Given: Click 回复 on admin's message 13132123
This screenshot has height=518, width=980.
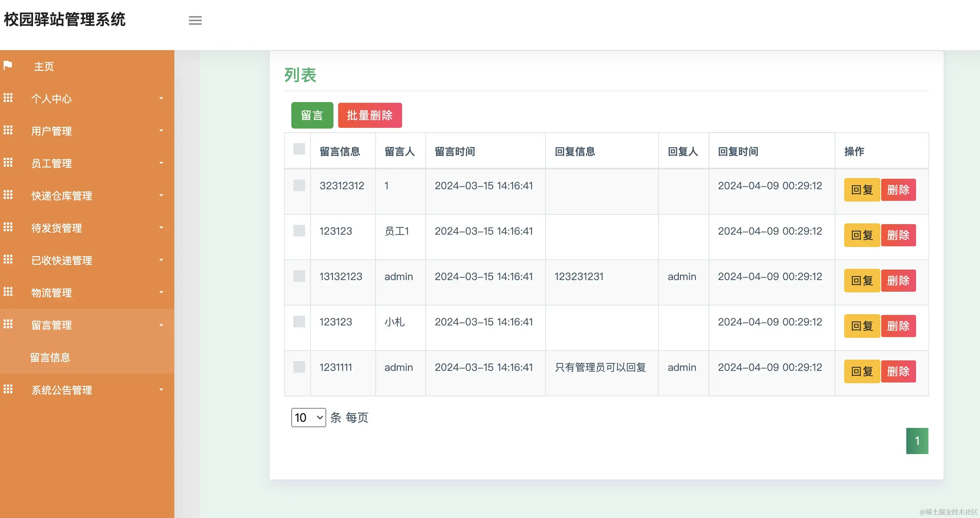Looking at the screenshot, I should tap(861, 280).
